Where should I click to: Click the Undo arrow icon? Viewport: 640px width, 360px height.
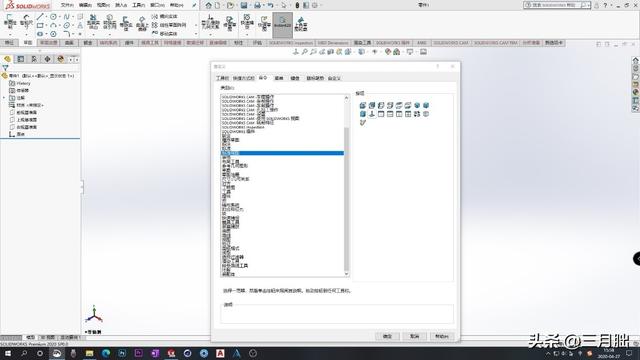[x=270, y=5]
